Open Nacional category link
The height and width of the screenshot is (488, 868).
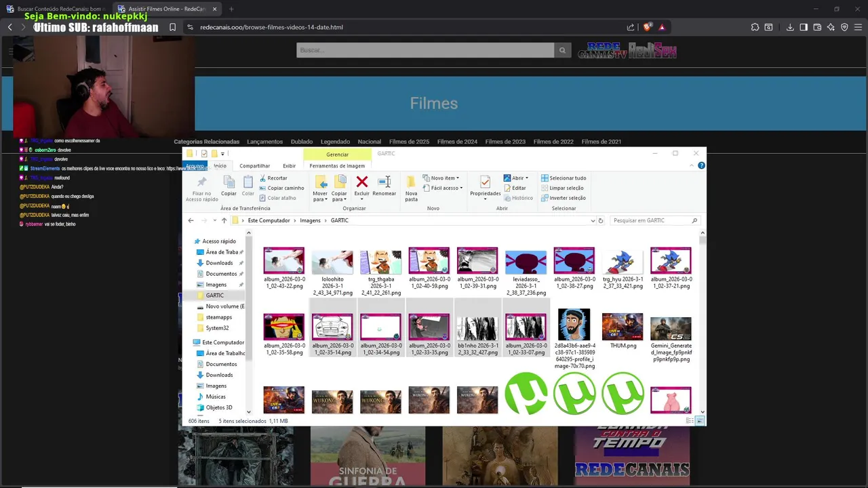[370, 142]
